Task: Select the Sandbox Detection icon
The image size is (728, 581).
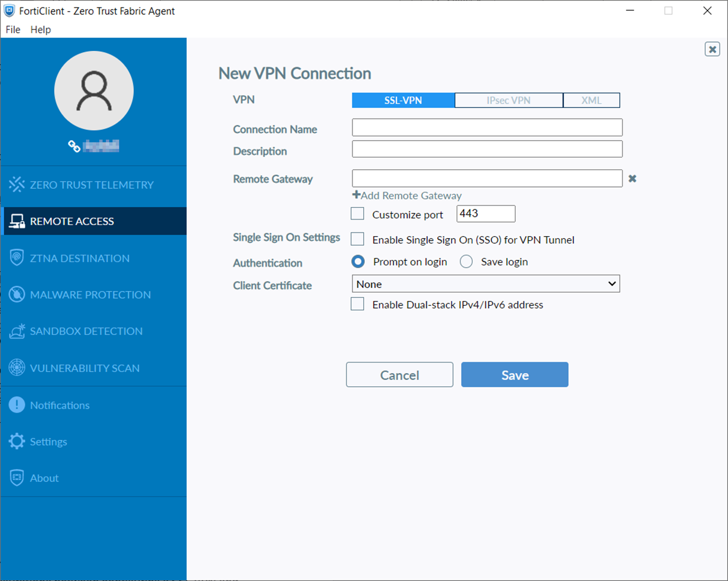Action: click(16, 331)
